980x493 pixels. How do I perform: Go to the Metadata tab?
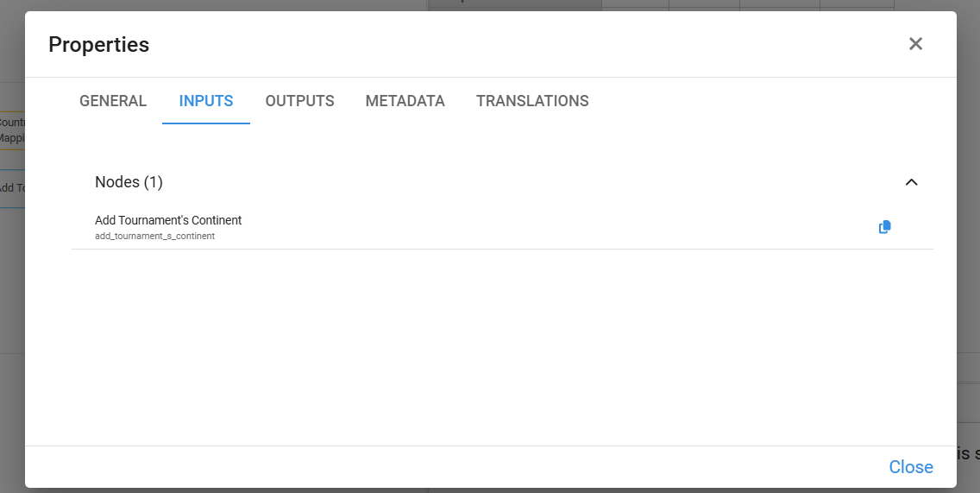[405, 101]
